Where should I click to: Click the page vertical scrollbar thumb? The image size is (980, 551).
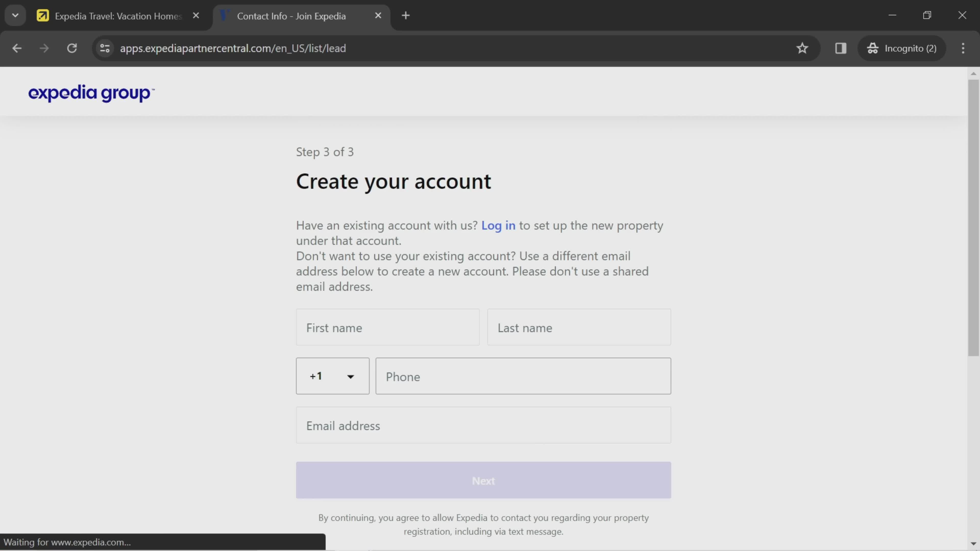[973, 218]
